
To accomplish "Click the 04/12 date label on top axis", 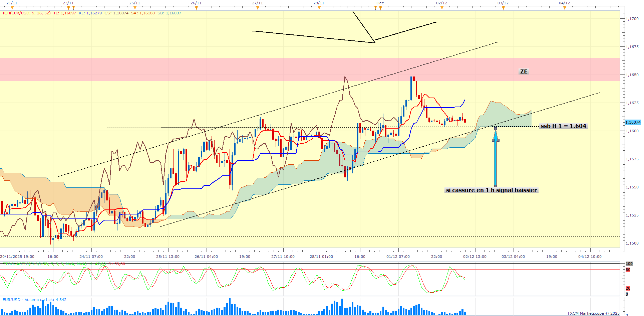I will (565, 3).
